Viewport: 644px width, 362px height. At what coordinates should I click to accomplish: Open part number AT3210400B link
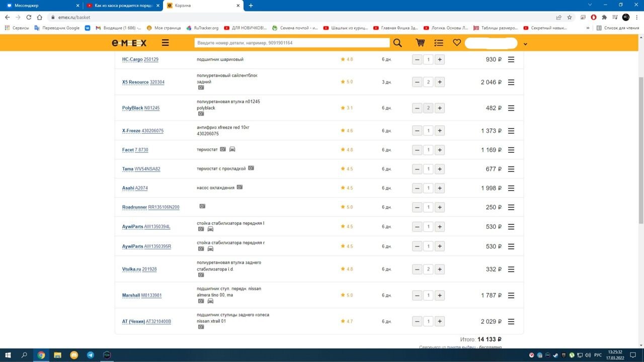point(158,322)
